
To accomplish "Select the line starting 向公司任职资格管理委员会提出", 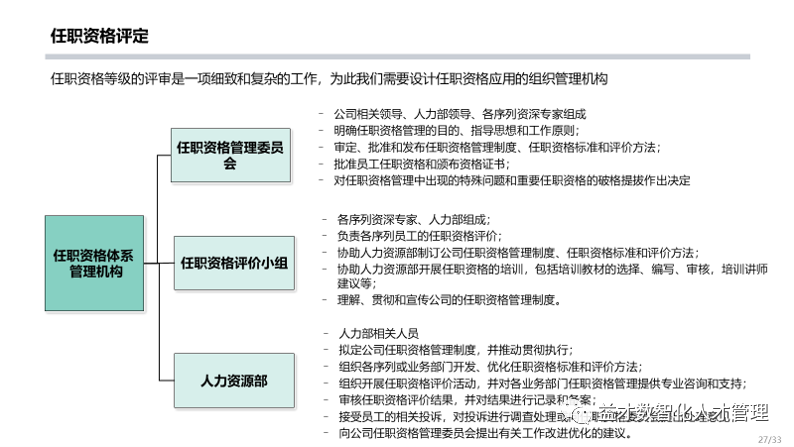I will tap(485, 433).
